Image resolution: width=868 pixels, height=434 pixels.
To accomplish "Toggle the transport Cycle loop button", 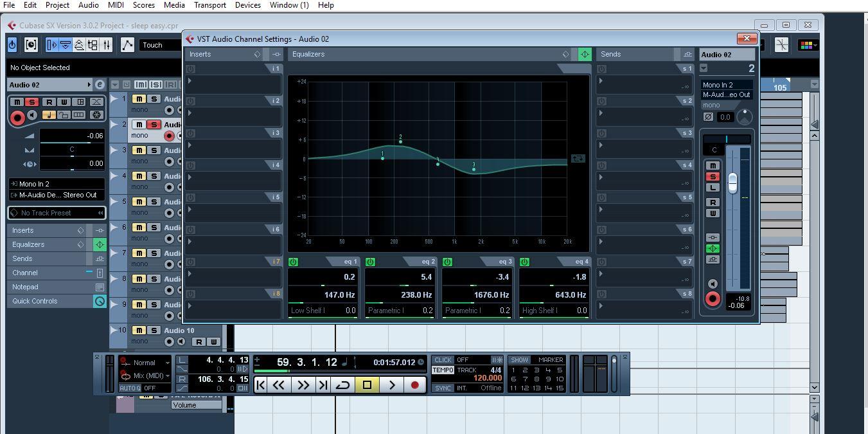I will [x=342, y=385].
